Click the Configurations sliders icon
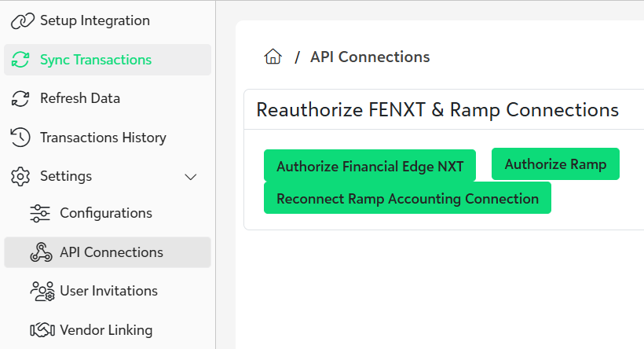The width and height of the screenshot is (644, 349). pos(40,213)
